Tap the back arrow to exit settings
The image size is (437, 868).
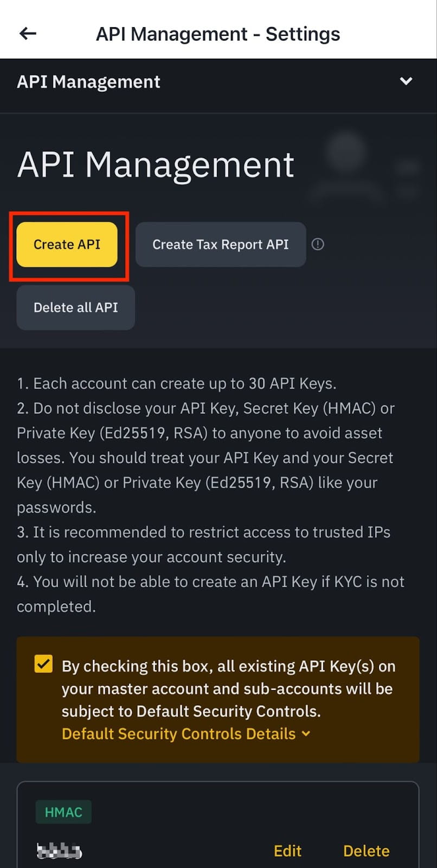(27, 34)
